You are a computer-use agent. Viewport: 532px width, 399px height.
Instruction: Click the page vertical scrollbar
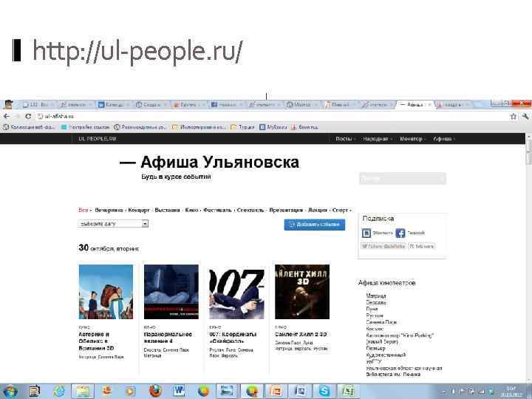click(528, 258)
